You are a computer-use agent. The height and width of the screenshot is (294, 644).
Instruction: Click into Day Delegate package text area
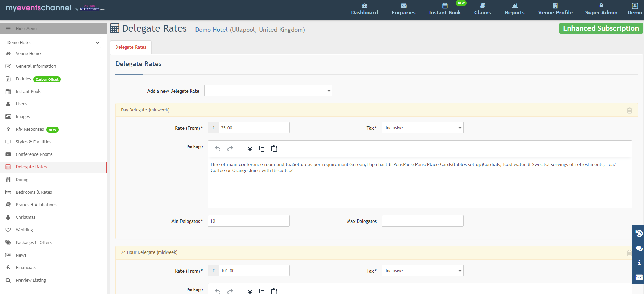click(x=420, y=183)
